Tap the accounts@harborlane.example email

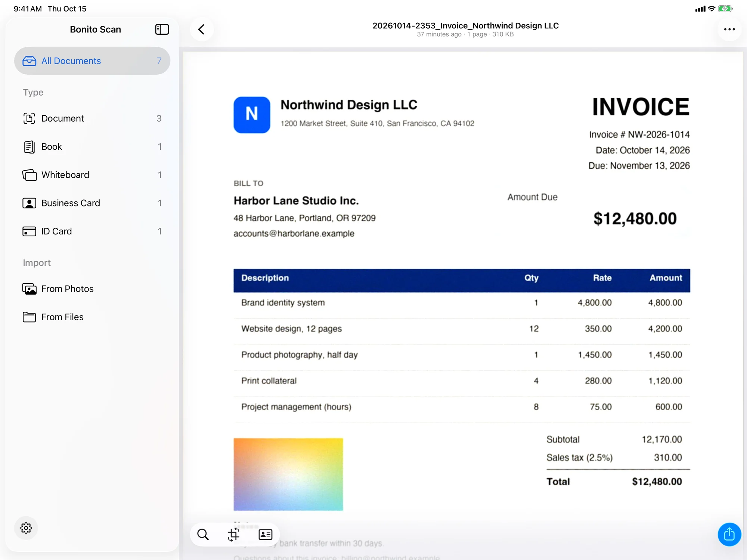[x=294, y=234]
